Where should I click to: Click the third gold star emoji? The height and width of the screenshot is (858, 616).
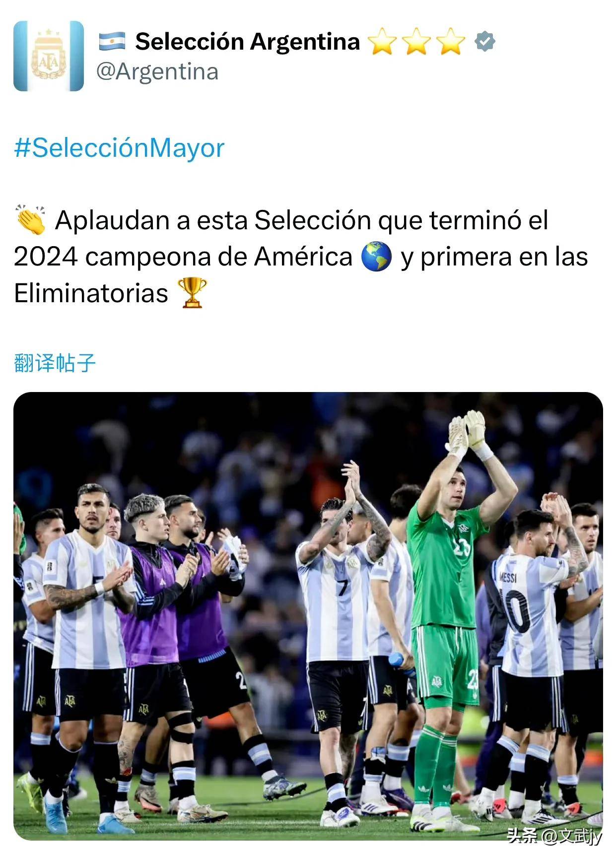point(451,41)
